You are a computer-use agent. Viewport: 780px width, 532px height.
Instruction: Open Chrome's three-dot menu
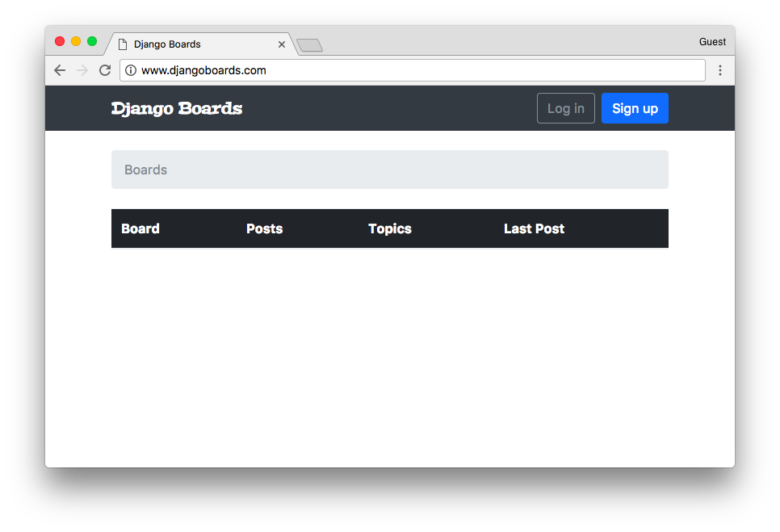720,70
